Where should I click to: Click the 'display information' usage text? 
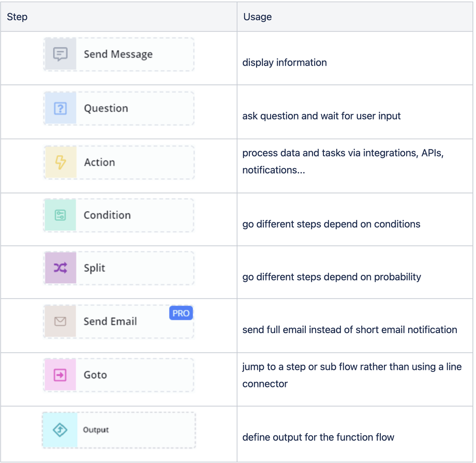tap(285, 63)
